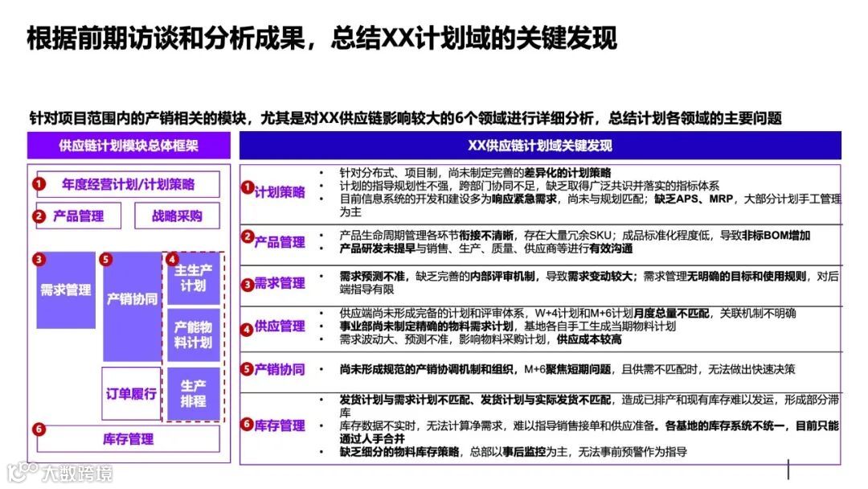Click the XX供应链计划域关键发现 header bar
The width and height of the screenshot is (868, 489).
point(540,145)
